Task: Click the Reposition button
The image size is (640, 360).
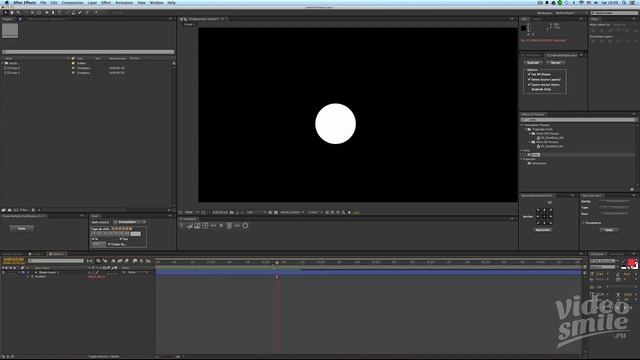Action: [x=542, y=230]
